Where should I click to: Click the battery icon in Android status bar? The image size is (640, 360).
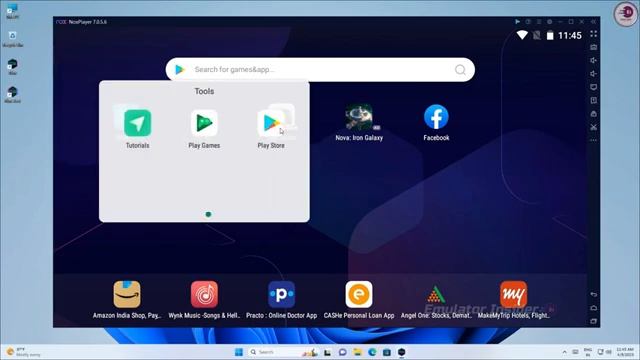click(550, 36)
